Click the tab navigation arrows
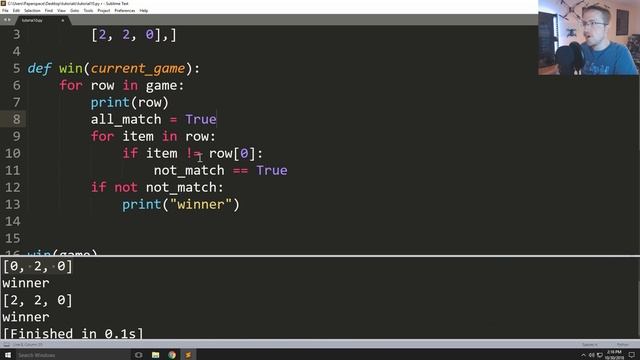Viewport: 640px width, 360px height. 7,20
